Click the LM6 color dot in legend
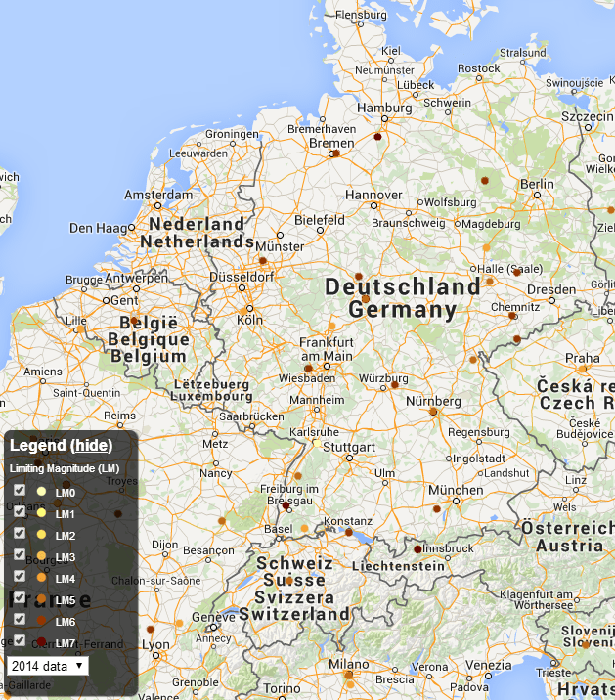 42,620
